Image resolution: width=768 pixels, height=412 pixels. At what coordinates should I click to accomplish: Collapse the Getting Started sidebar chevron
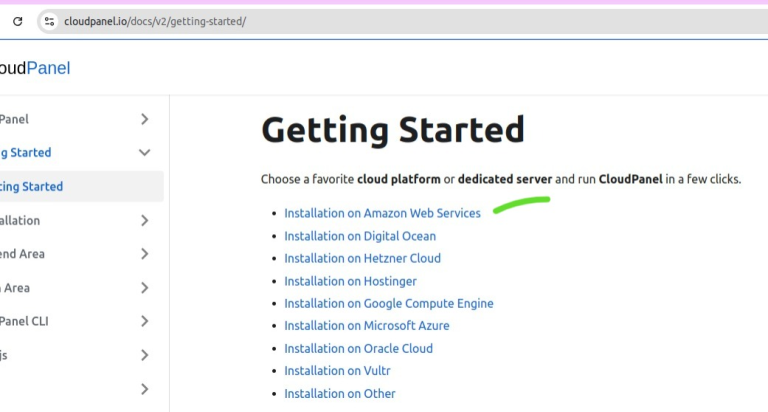(145, 153)
